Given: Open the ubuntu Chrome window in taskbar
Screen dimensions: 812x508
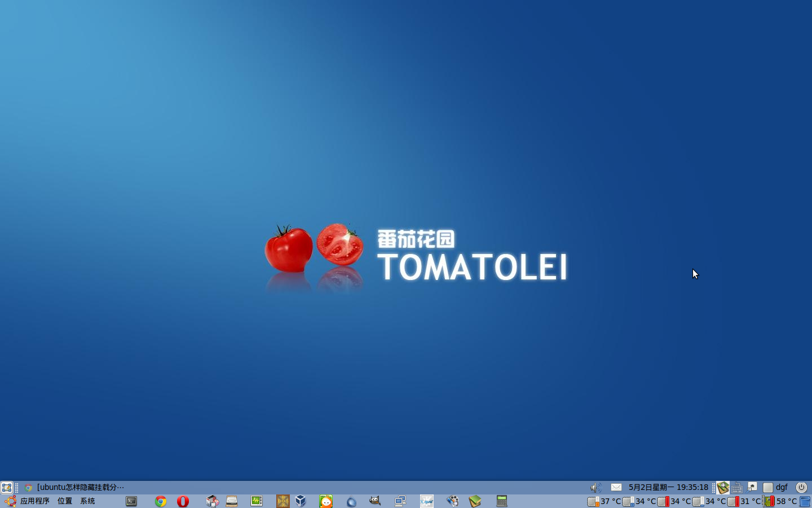Looking at the screenshot, I should pos(74,487).
